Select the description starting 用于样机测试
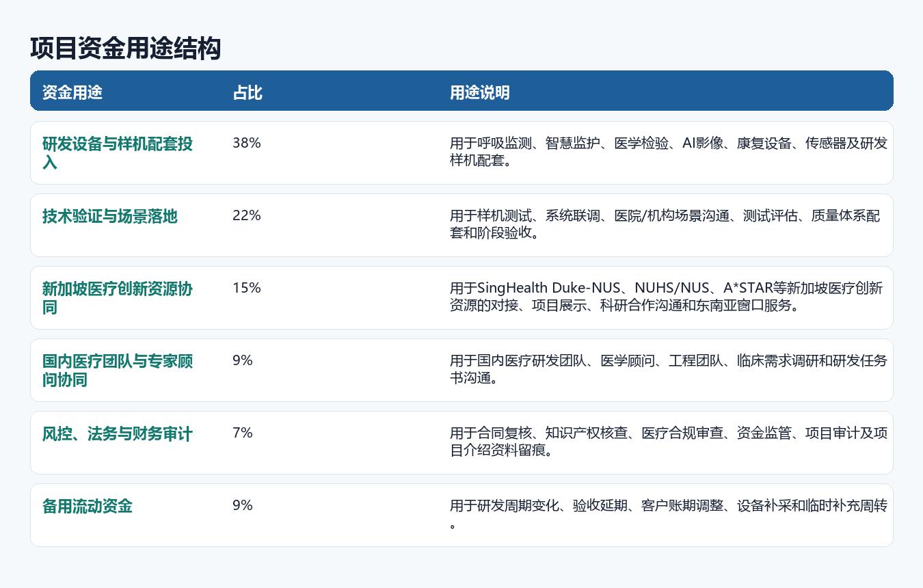This screenshot has width=923, height=588. click(x=665, y=224)
